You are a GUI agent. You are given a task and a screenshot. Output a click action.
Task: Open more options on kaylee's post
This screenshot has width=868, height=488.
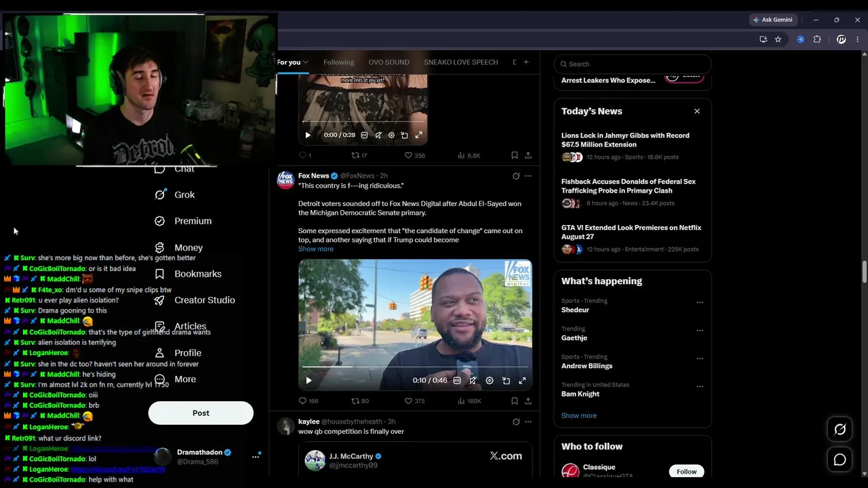(528, 422)
